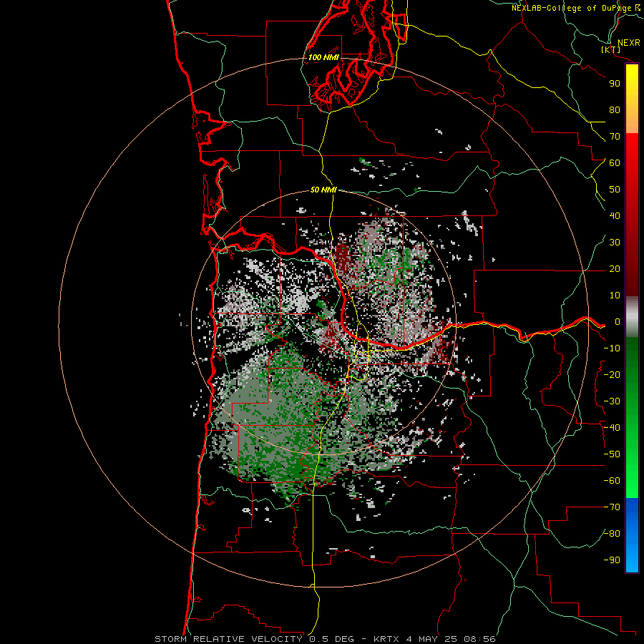Click the 40 value on velocity scale
The height and width of the screenshot is (644, 644).
point(615,216)
